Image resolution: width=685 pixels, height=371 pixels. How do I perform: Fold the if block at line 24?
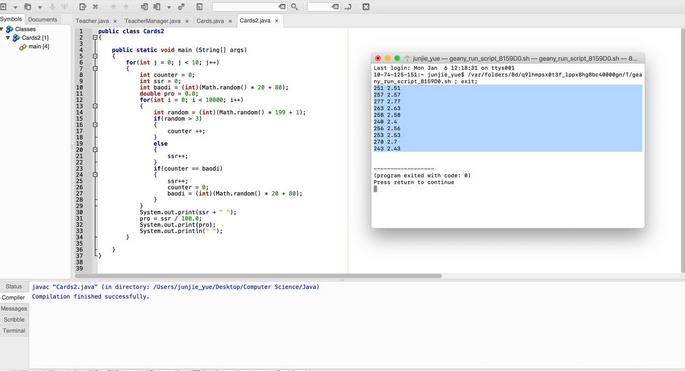coord(95,175)
